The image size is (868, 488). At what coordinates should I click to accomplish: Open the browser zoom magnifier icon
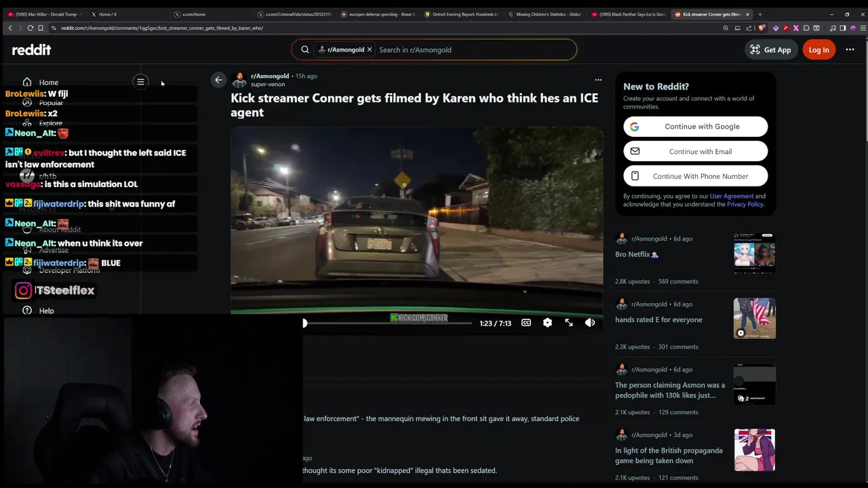pos(726,28)
